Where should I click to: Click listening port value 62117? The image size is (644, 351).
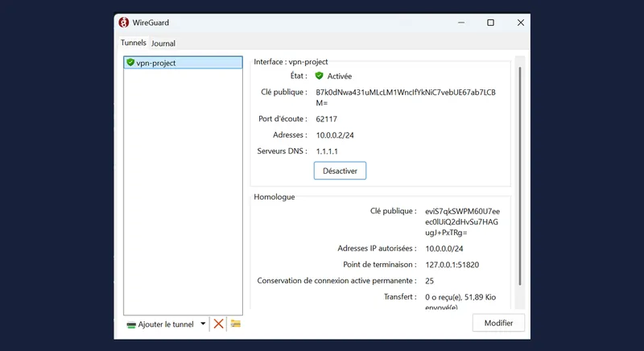327,119
